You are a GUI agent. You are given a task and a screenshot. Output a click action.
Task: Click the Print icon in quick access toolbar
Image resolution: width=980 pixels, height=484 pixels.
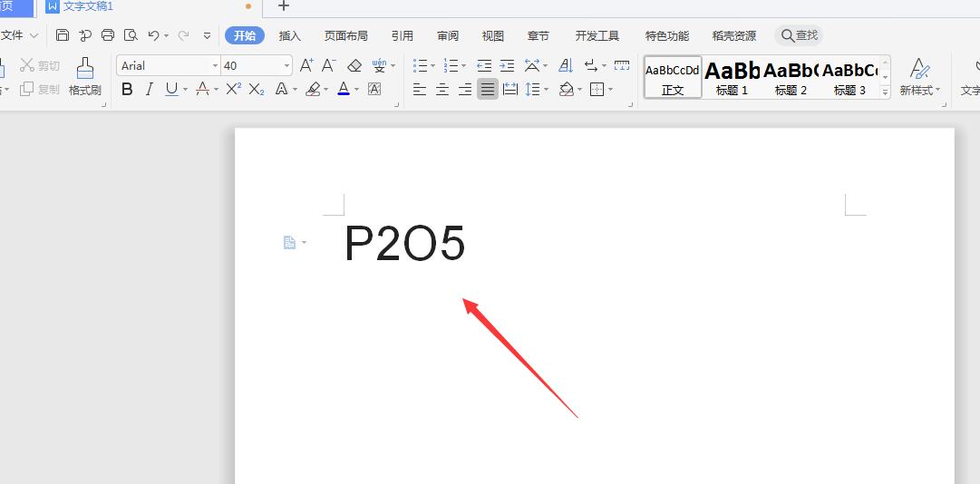point(108,35)
